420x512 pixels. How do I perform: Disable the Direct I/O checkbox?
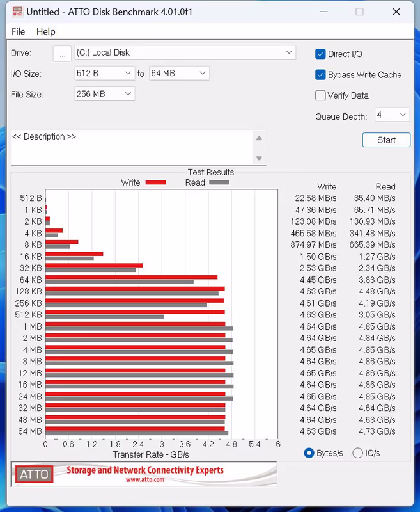(x=321, y=54)
